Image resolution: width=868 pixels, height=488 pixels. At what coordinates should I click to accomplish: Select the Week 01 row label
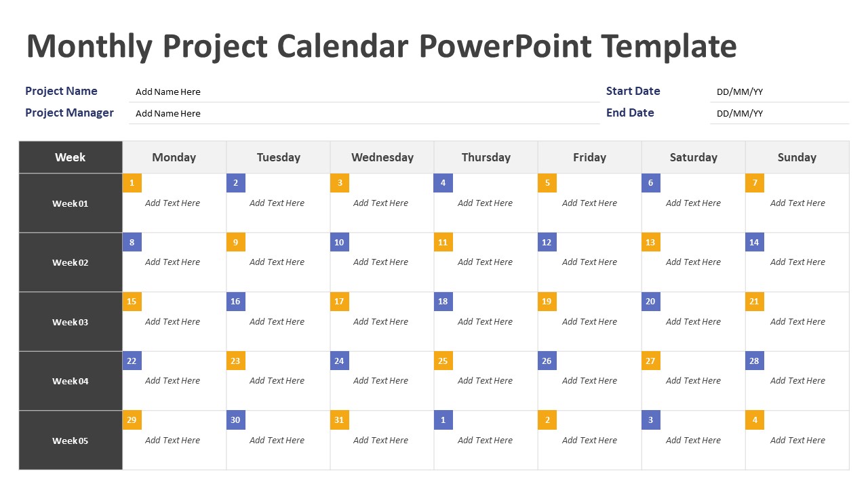pos(71,203)
